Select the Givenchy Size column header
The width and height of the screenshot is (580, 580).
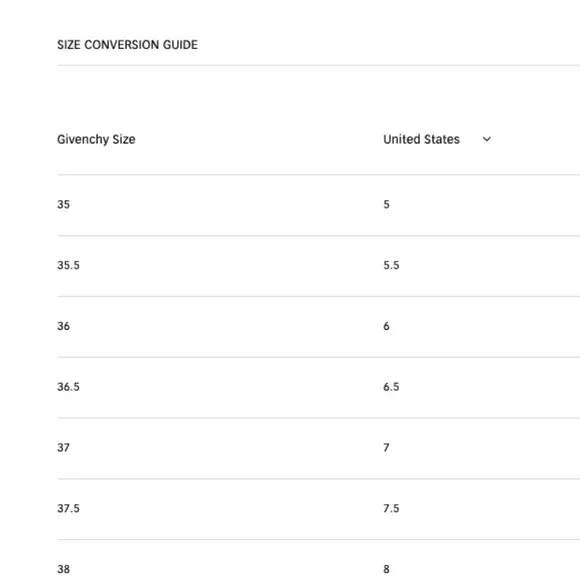pos(96,139)
